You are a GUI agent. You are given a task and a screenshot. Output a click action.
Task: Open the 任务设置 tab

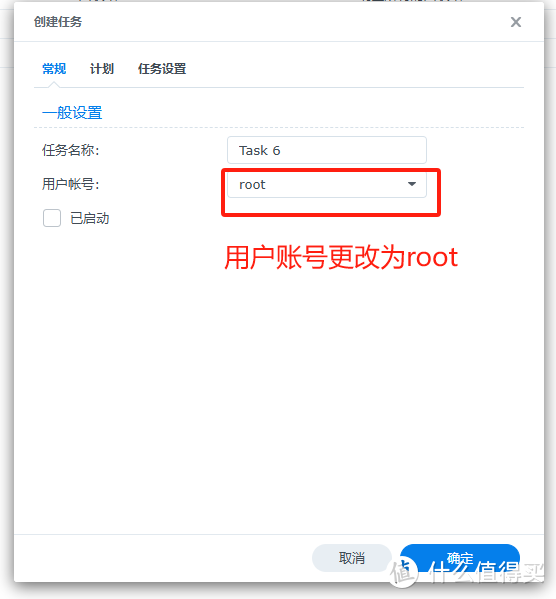click(162, 69)
